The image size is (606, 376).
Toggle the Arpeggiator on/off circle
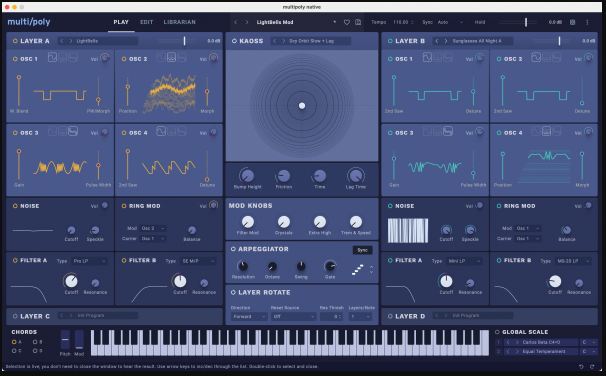(233, 249)
